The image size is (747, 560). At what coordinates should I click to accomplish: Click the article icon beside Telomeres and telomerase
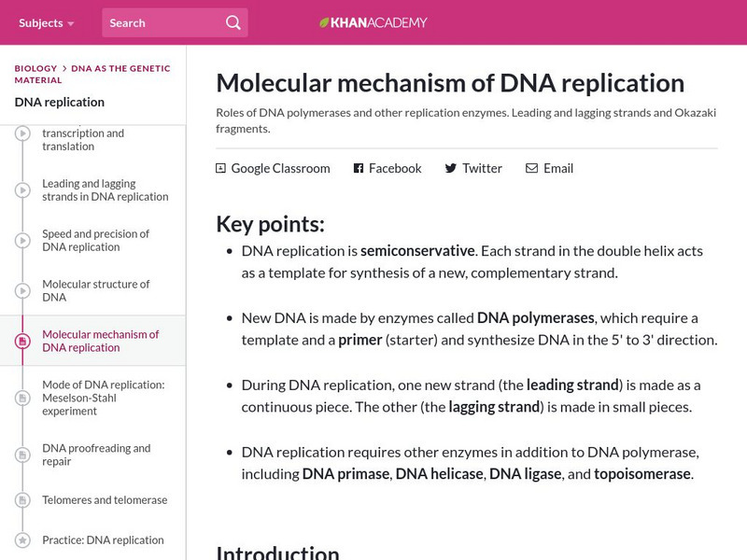(23, 500)
